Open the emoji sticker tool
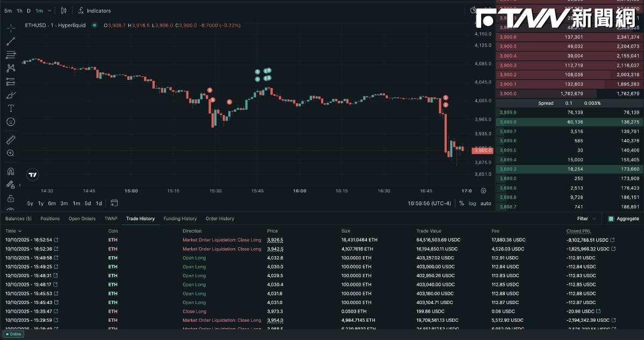The image size is (644, 340). [x=11, y=122]
